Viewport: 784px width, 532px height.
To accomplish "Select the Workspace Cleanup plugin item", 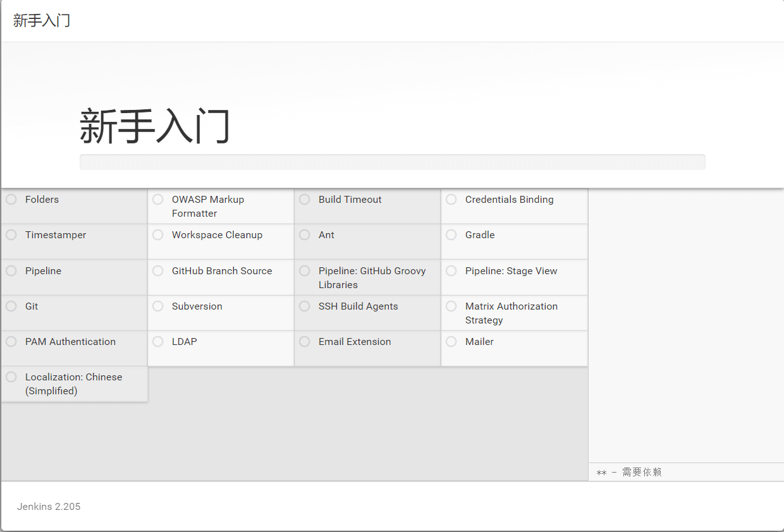I will 217,235.
